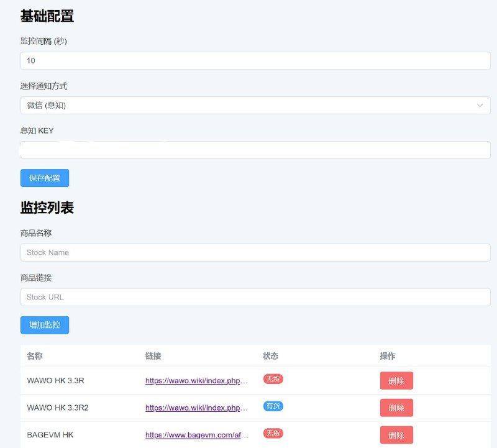Click the 无货 status badge for WAWO HK 3.3R
The image size is (497, 448).
click(274, 379)
